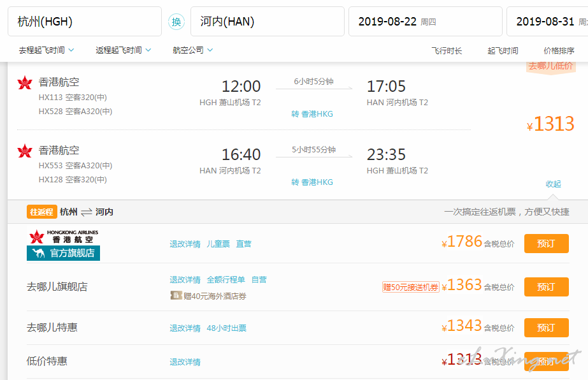Book the ¥1343 fare with 预订

point(547,328)
